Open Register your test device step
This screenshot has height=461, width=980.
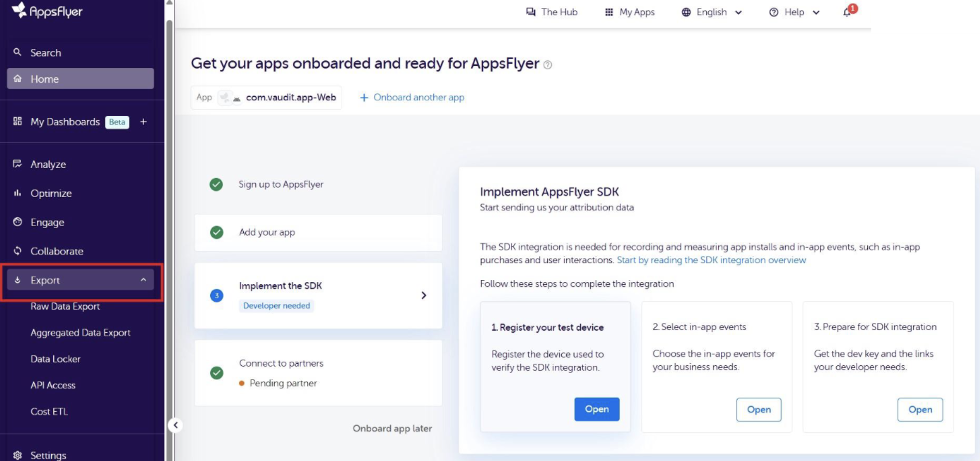(x=597, y=409)
